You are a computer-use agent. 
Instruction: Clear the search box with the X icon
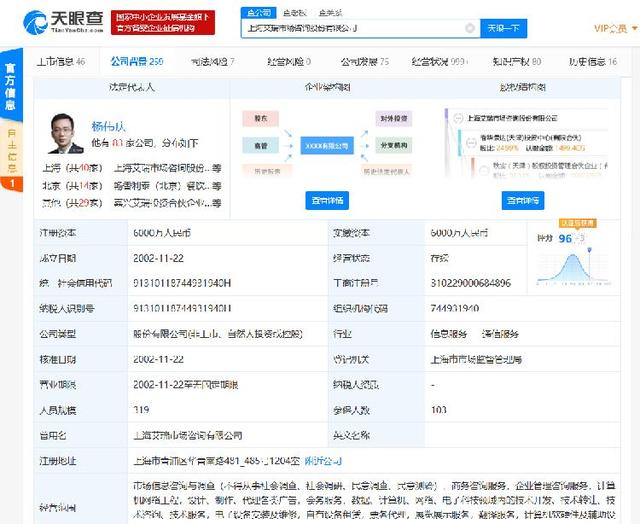point(470,28)
